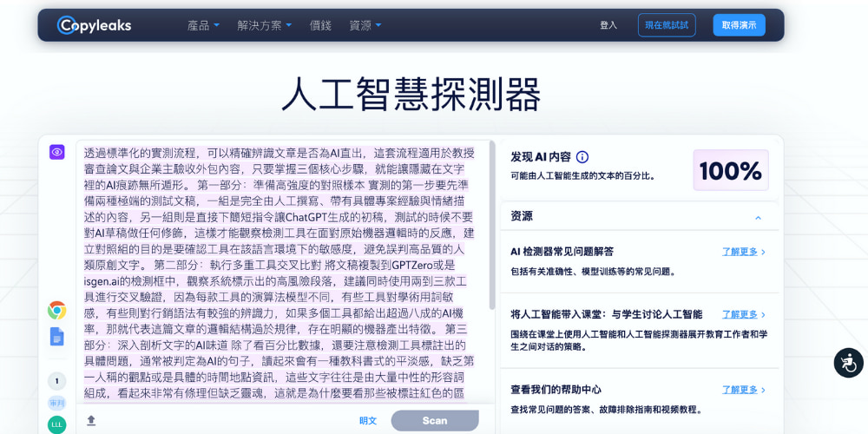Click the 取得演示 button
The image size is (868, 434).
click(739, 25)
